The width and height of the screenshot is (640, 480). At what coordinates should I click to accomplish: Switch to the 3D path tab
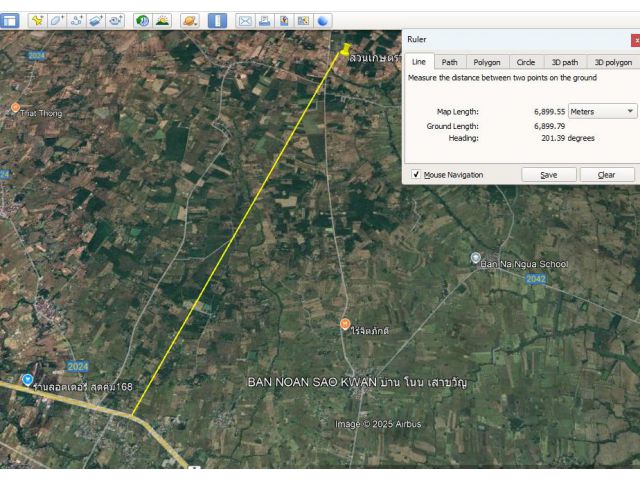tap(565, 62)
